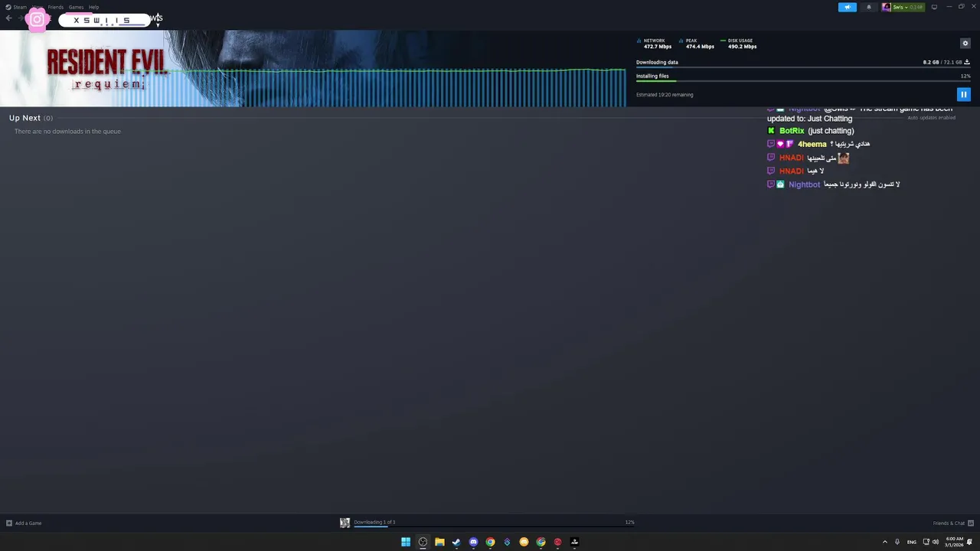Click the Swis profile avatar
980x551 pixels.
pyautogui.click(x=887, y=7)
